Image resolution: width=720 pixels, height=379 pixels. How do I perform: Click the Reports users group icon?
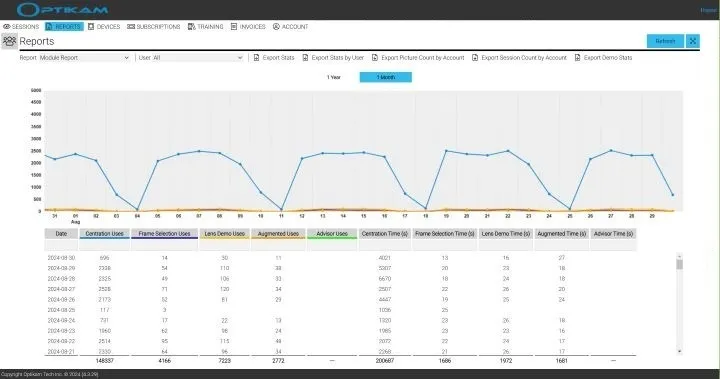pos(9,41)
